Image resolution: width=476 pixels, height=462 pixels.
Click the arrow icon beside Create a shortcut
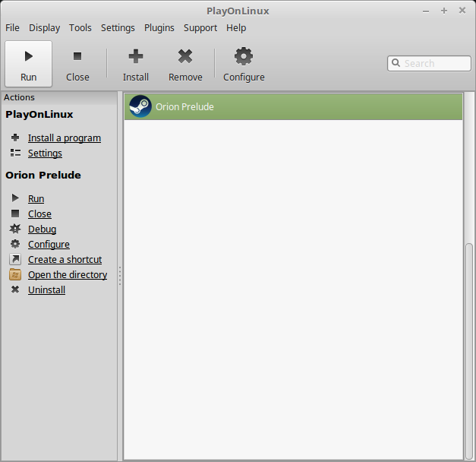(x=15, y=259)
